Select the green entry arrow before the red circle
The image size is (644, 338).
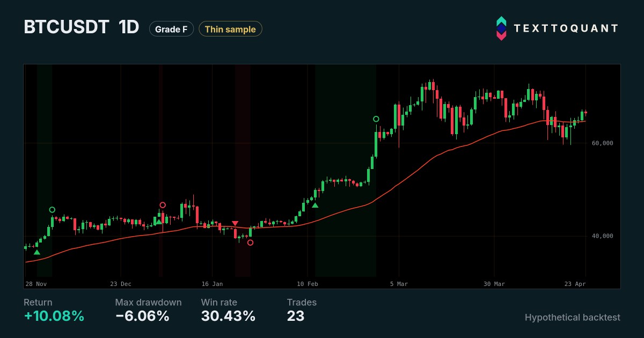point(158,222)
